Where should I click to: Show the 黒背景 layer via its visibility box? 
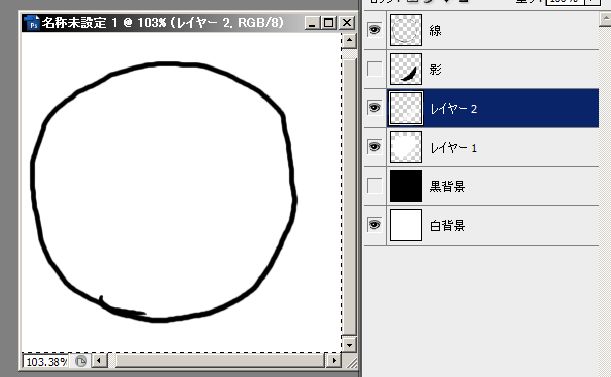coord(374,186)
